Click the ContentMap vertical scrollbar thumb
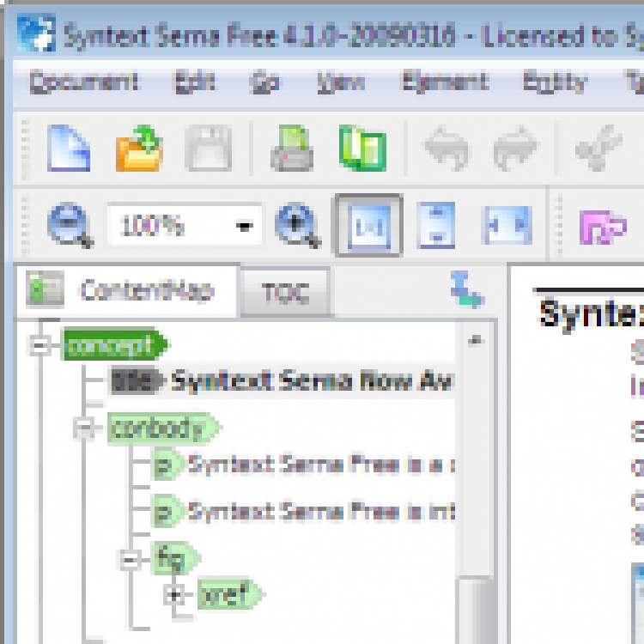 pos(476,610)
